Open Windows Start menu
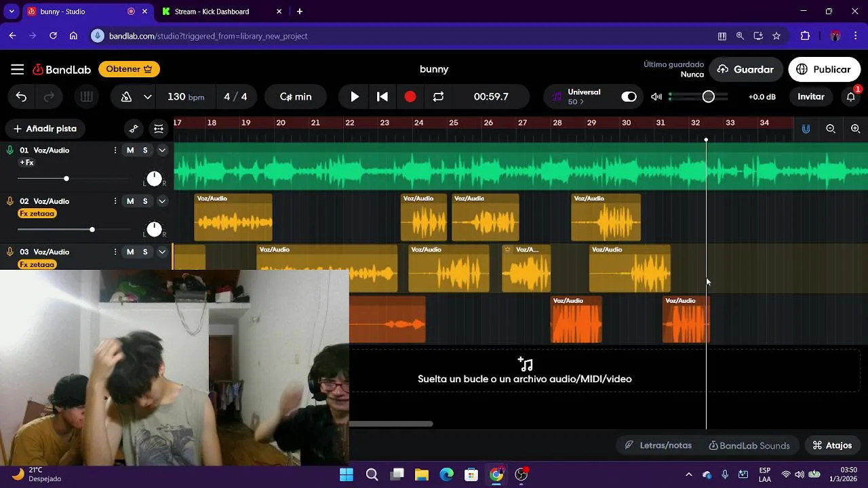The width and height of the screenshot is (868, 488). [x=347, y=474]
